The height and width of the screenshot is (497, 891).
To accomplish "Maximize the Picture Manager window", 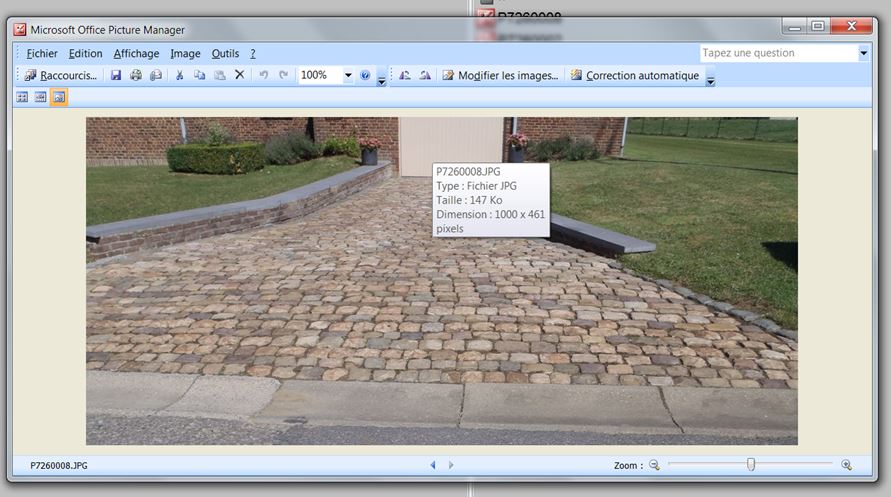I will [x=818, y=26].
